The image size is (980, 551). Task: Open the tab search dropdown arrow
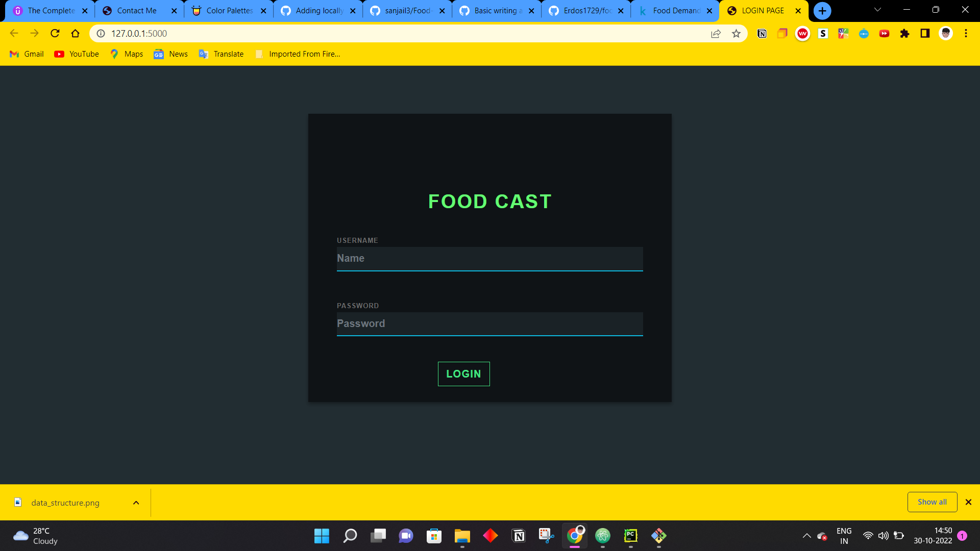[877, 10]
